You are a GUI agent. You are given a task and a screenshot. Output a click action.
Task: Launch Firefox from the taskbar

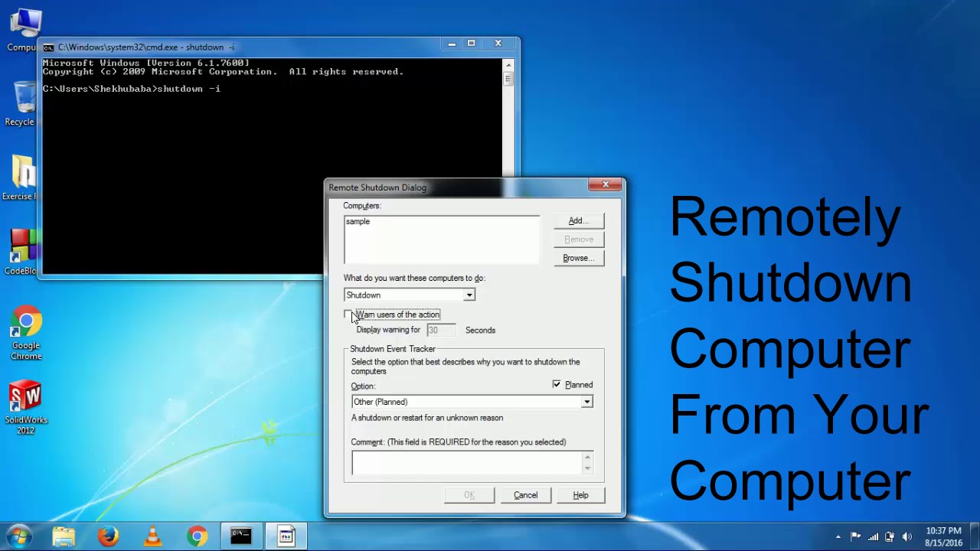[x=108, y=536]
